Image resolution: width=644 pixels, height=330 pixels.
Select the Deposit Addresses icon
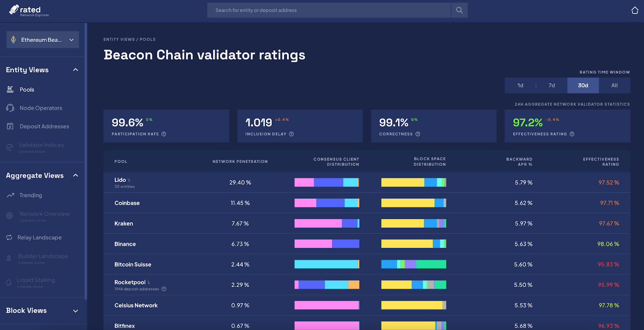10,126
